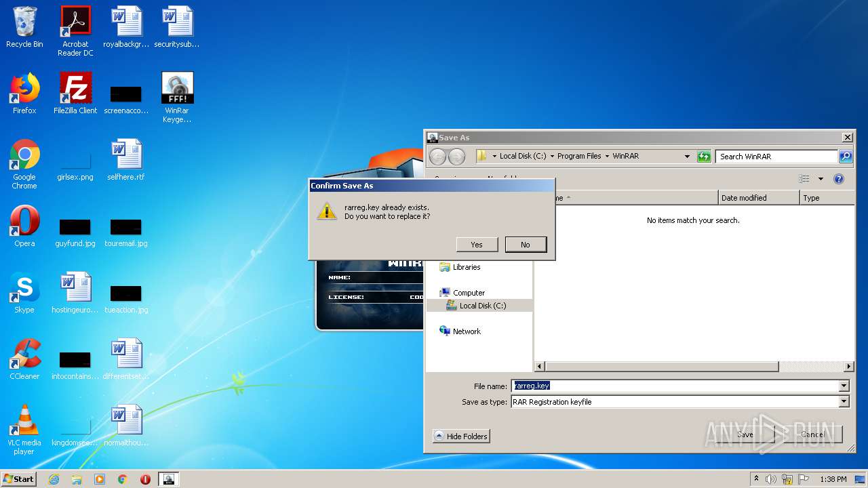Open Chrome from the taskbar
Screen dimensions: 868x488
[123, 479]
